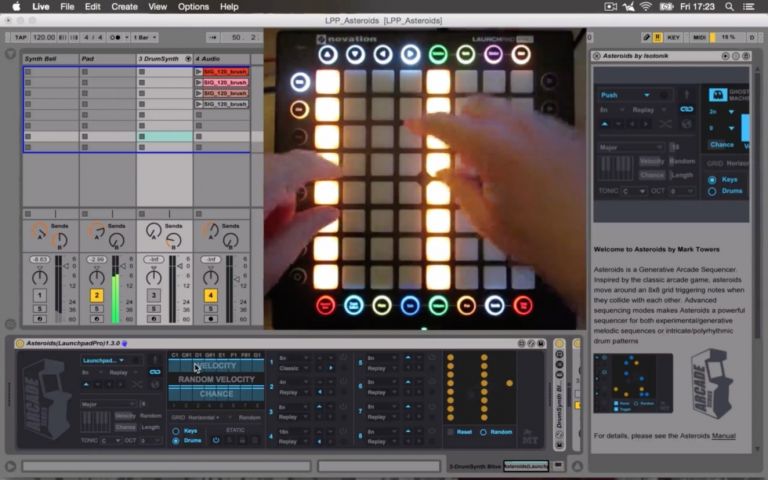768x480 pixels.
Task: Click the 120.00 tempo field
Action: tap(44, 37)
